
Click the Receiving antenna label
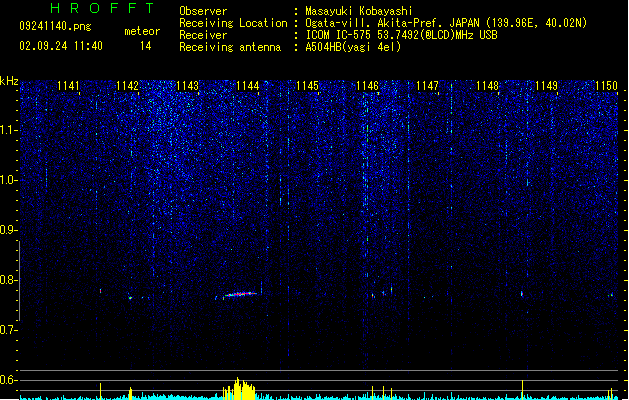pos(230,47)
